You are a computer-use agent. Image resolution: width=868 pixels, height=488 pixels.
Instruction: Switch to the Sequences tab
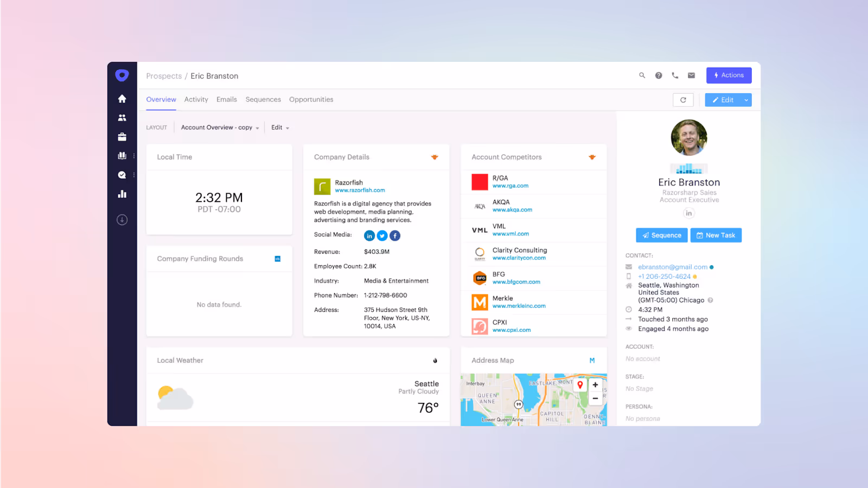263,100
